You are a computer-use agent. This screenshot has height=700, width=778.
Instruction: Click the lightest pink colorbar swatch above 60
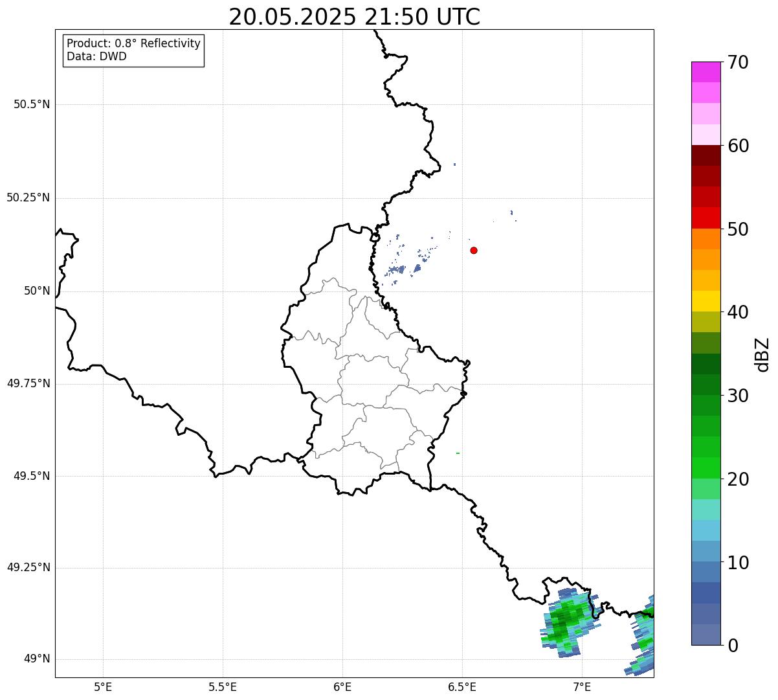click(x=706, y=135)
